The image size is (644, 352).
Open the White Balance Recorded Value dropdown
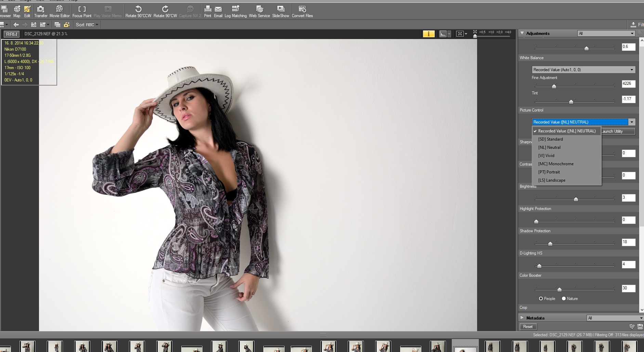[583, 70]
